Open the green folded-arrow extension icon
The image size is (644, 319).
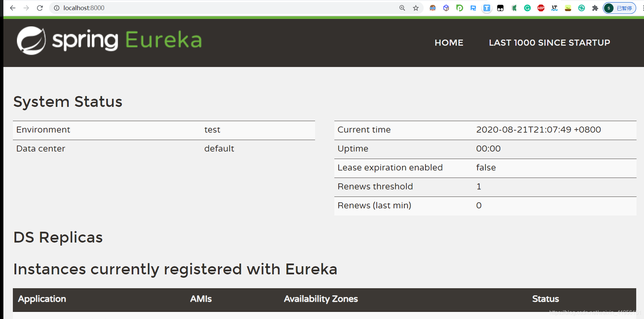(x=514, y=8)
